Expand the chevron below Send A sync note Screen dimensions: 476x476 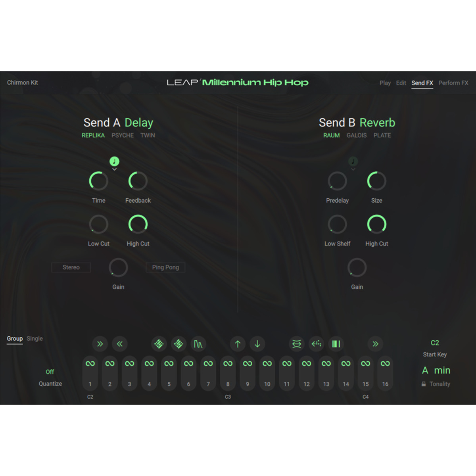coord(114,170)
